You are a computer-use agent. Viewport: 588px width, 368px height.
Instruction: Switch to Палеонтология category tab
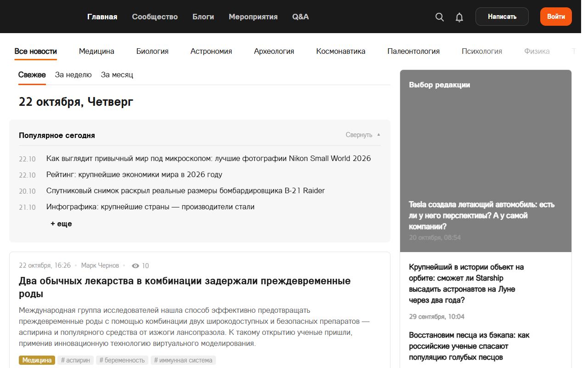[413, 52]
